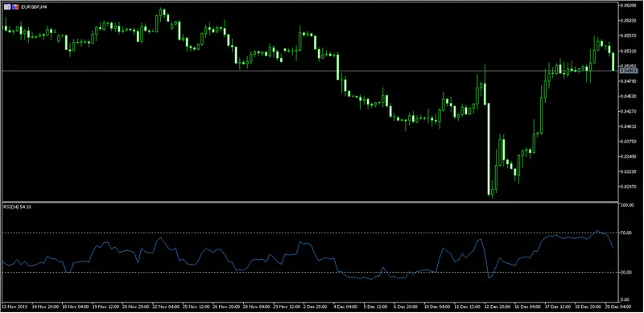Click the 30.00 level label on the RSI scale
644x313 pixels.
click(x=627, y=272)
